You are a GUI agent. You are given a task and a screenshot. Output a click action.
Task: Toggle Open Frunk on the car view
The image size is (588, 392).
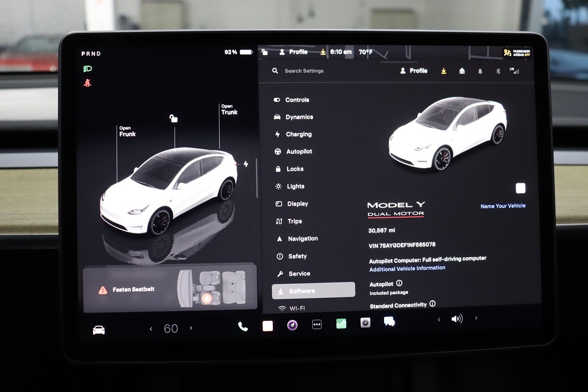pos(127,131)
